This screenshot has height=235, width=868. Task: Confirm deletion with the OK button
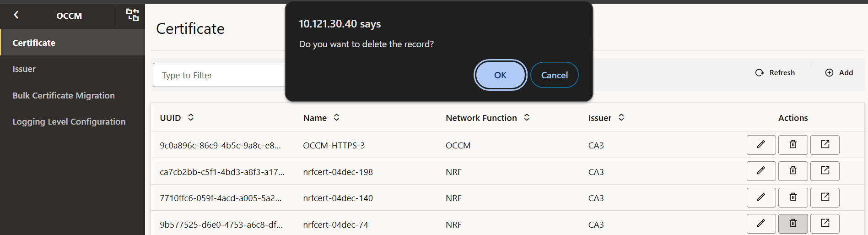(500, 75)
